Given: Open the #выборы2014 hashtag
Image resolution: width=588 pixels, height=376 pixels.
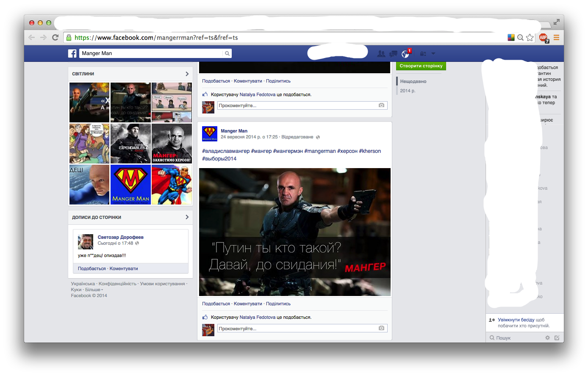Looking at the screenshot, I should point(219,158).
